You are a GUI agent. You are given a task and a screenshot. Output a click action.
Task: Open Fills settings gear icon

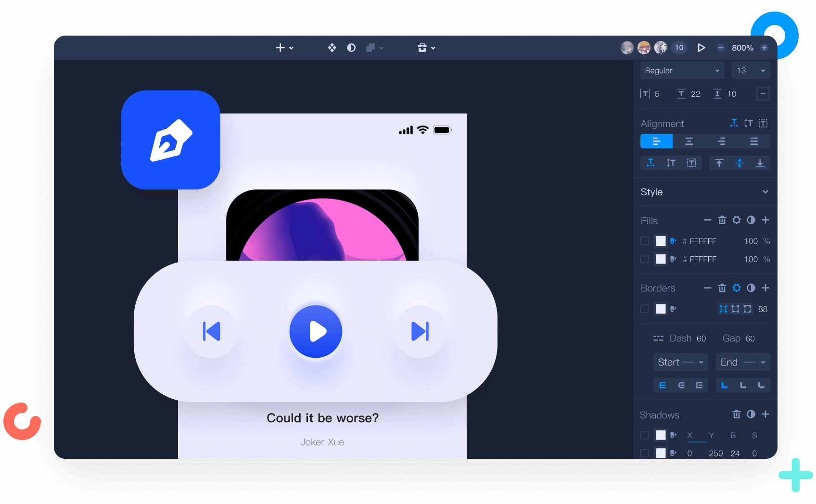[x=737, y=220]
